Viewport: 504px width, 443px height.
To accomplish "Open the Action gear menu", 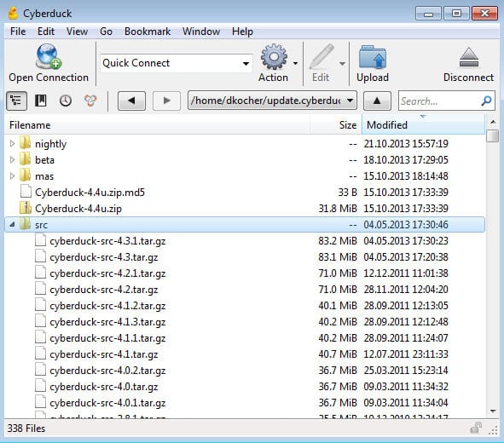I will (274, 57).
